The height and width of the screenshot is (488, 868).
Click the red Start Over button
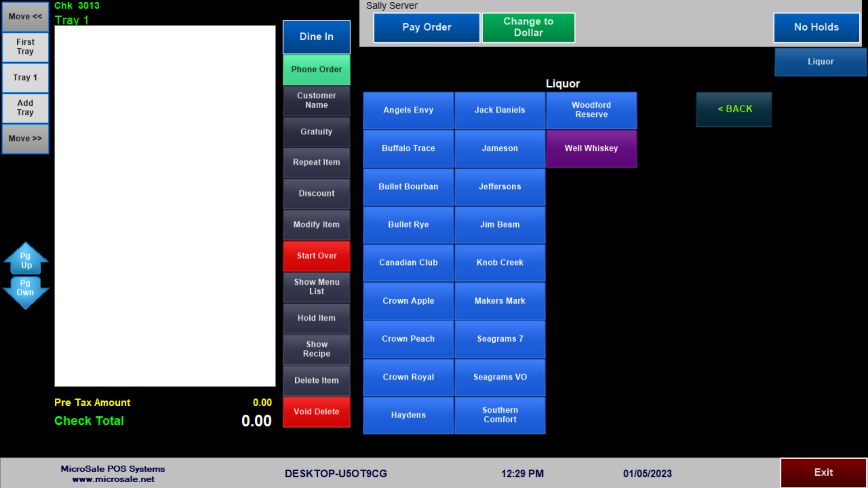(316, 256)
